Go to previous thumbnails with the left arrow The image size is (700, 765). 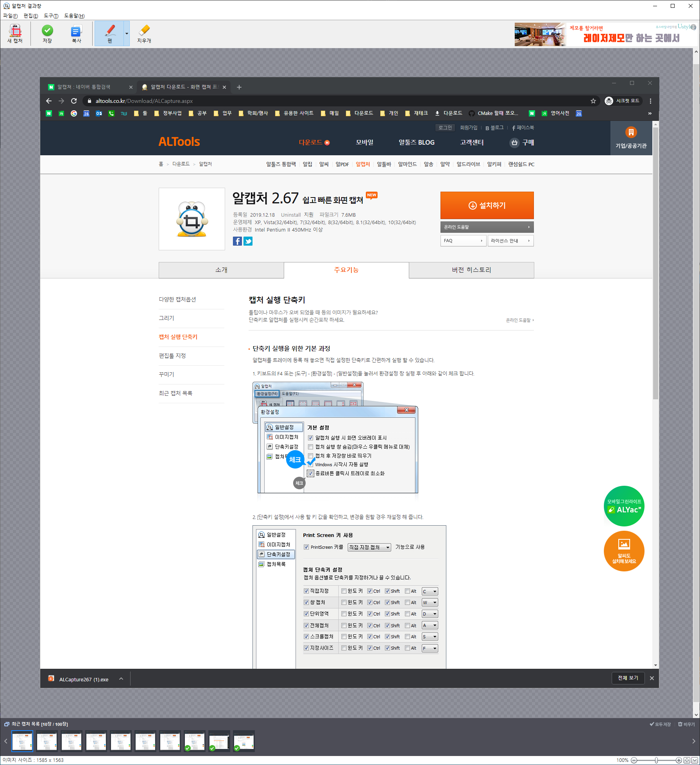click(x=5, y=741)
